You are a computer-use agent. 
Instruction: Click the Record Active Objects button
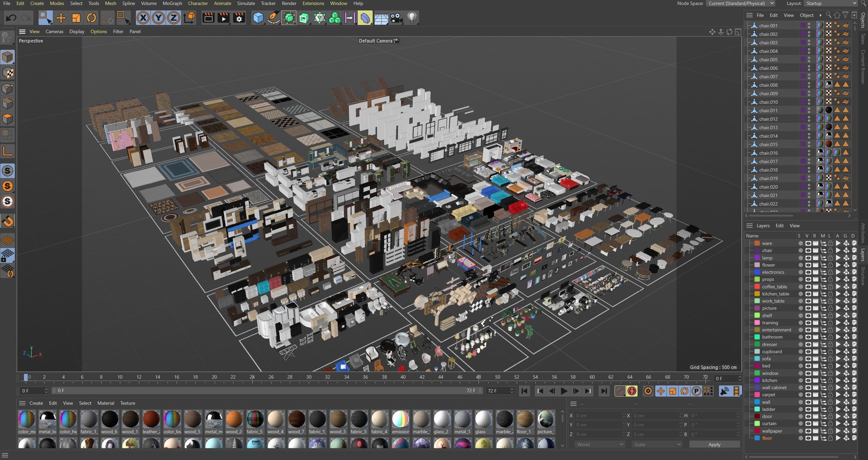pyautogui.click(x=620, y=391)
